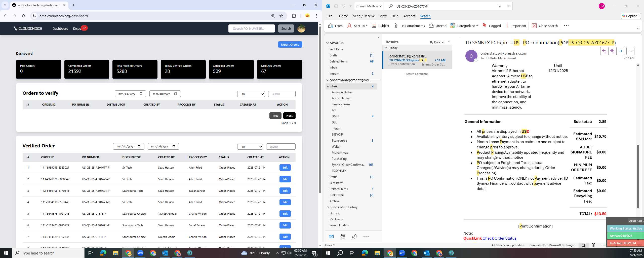644x258 pixels.
Task: Click Search PO_NUMBER input field
Action: pyautogui.click(x=252, y=28)
